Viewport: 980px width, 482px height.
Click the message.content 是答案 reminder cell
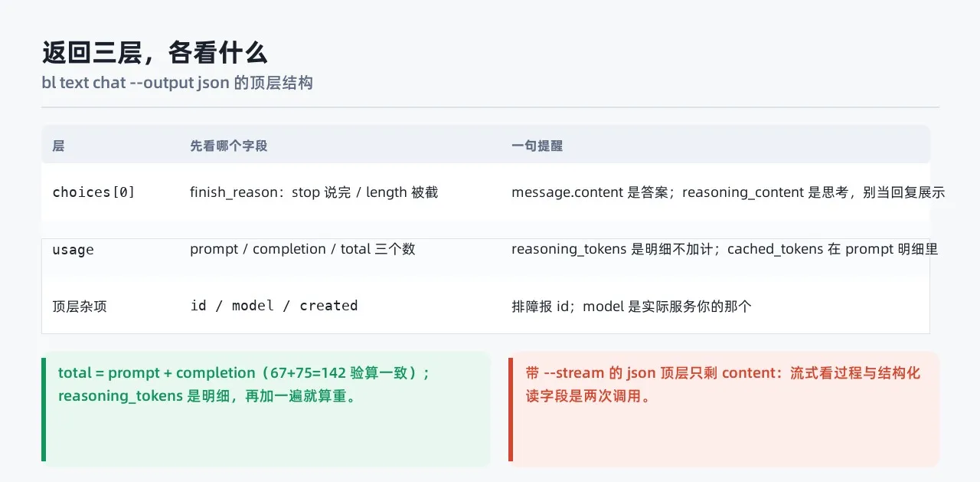coord(728,192)
